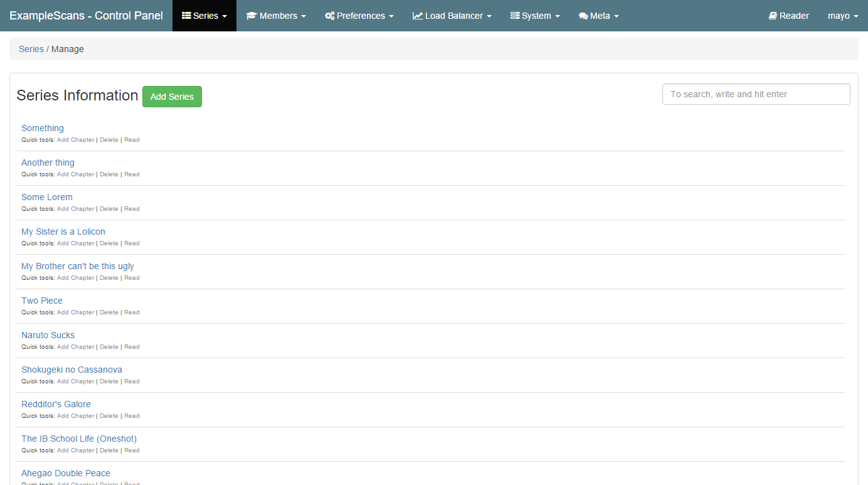The width and height of the screenshot is (868, 485).
Task: Click the System server icon
Action: pyautogui.click(x=515, y=16)
